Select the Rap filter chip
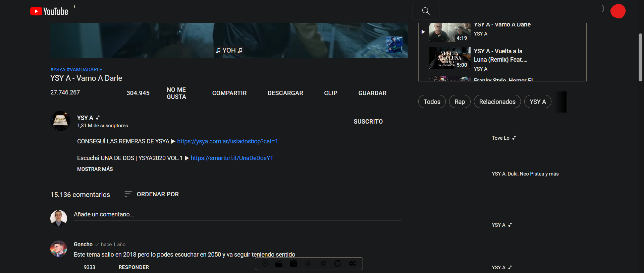 click(460, 101)
